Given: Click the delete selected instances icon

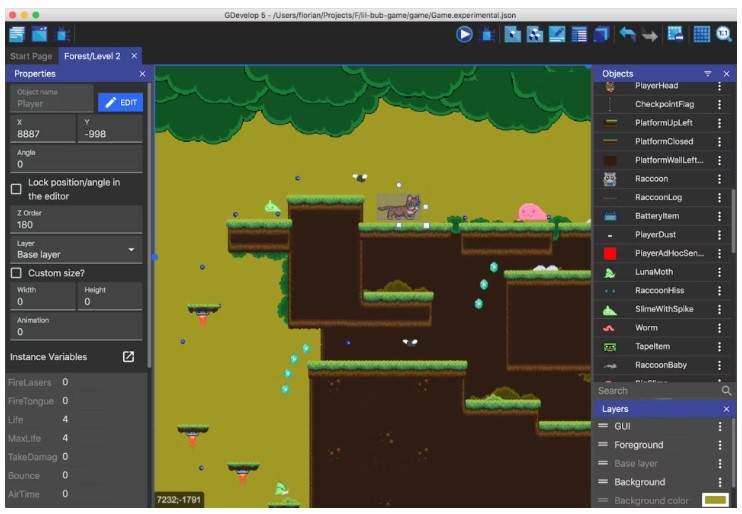Looking at the screenshot, I should click(x=675, y=34).
